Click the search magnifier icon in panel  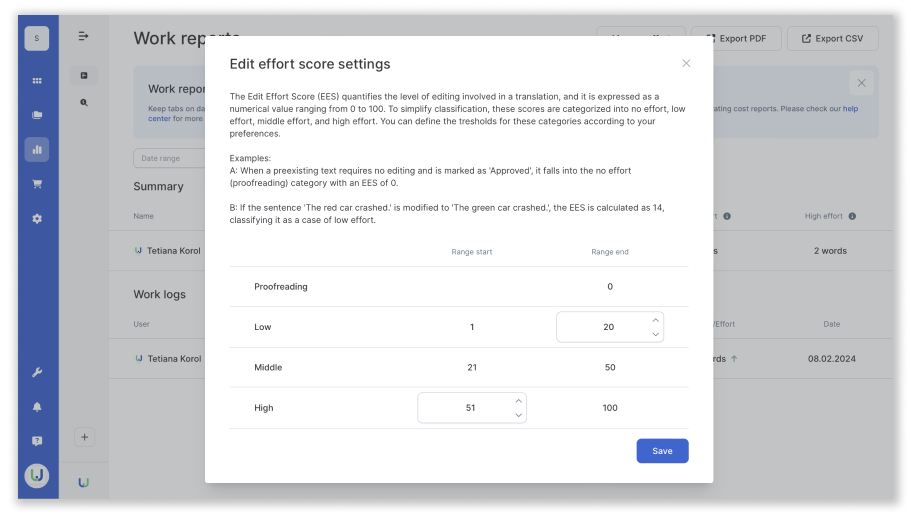84,102
